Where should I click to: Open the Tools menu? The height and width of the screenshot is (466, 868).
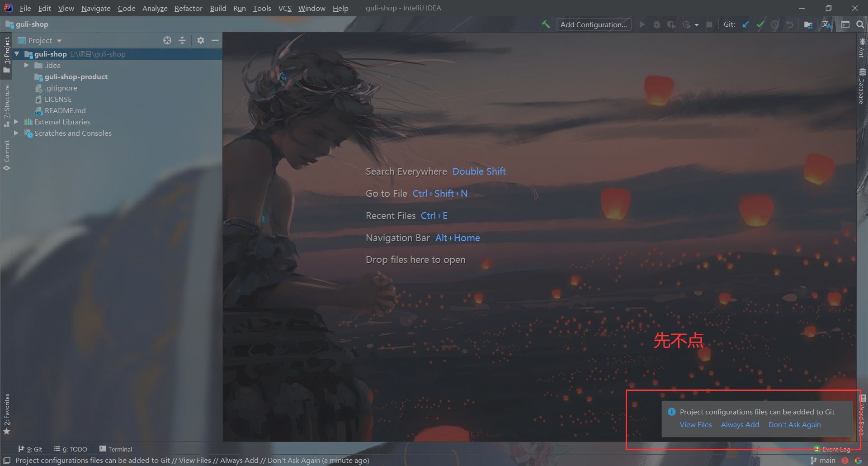click(262, 8)
